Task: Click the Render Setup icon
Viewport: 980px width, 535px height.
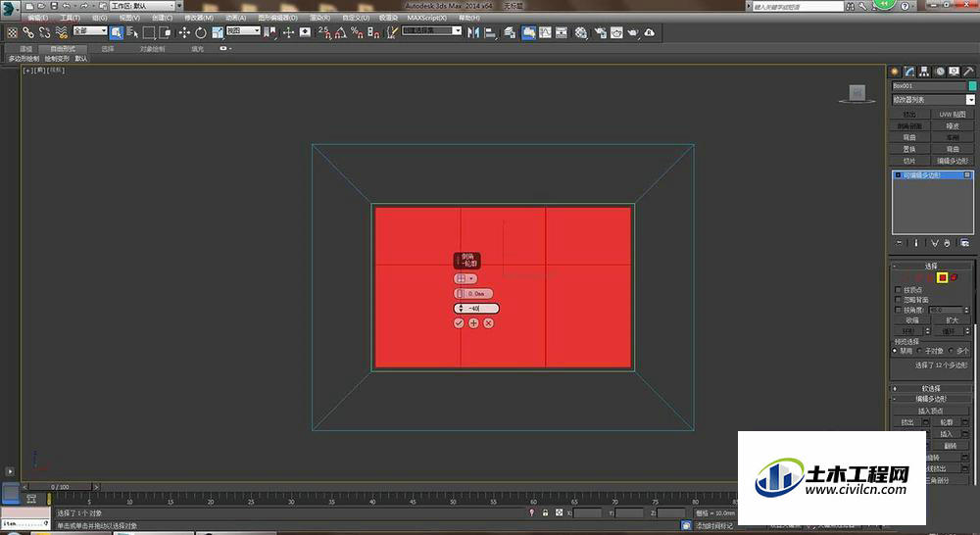Action: tap(601, 32)
